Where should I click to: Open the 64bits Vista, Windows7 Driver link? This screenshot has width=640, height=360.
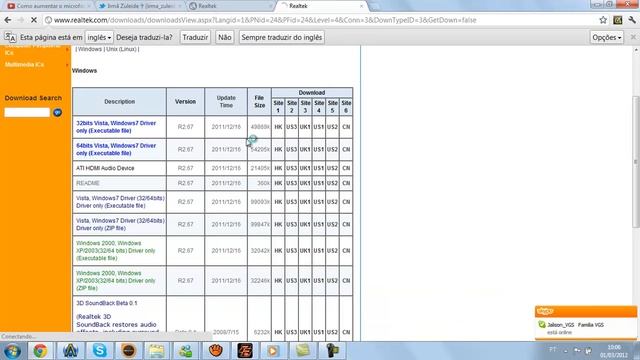(x=116, y=149)
